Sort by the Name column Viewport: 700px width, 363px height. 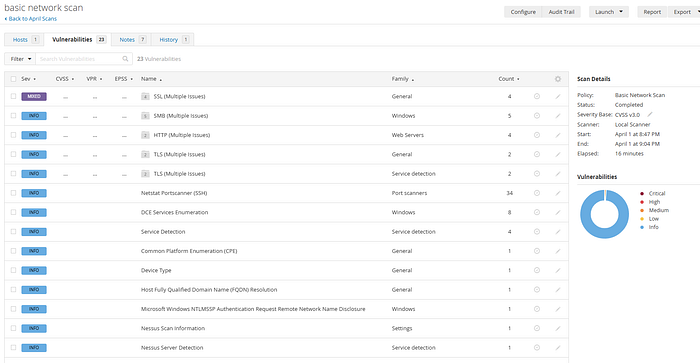pos(151,79)
